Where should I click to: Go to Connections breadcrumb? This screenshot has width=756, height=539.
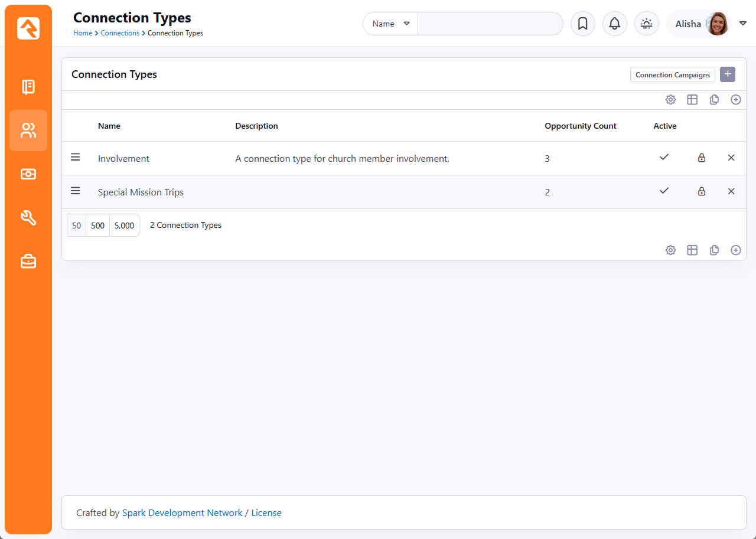pos(120,33)
